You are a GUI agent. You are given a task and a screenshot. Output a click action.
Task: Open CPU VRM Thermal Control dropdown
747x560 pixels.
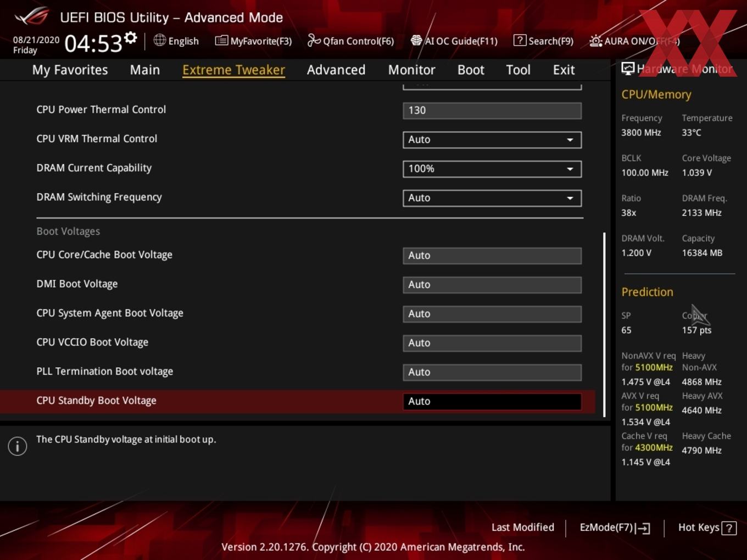492,139
